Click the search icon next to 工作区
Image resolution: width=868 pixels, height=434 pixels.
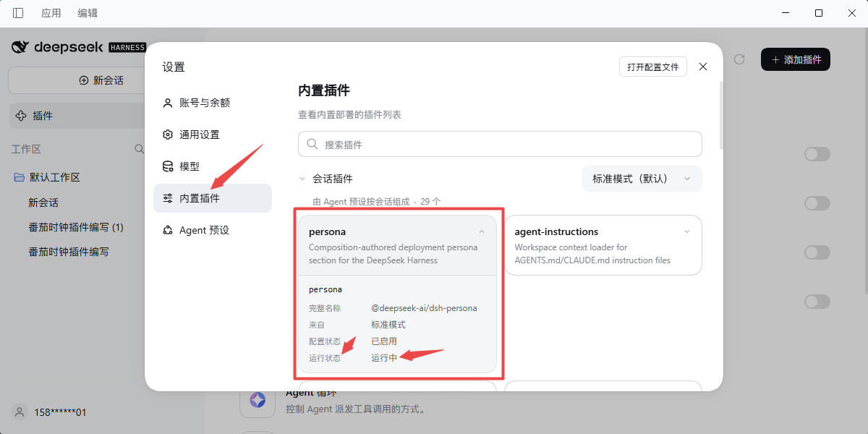click(x=140, y=149)
